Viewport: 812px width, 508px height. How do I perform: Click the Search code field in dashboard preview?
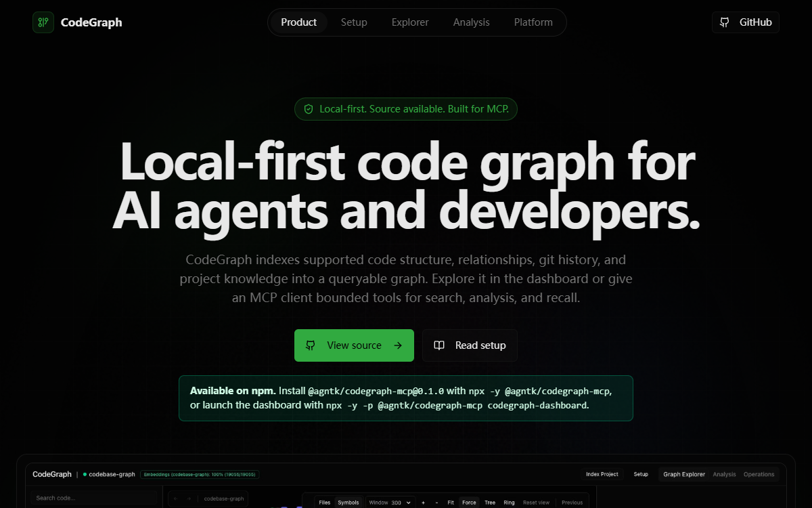pyautogui.click(x=93, y=498)
